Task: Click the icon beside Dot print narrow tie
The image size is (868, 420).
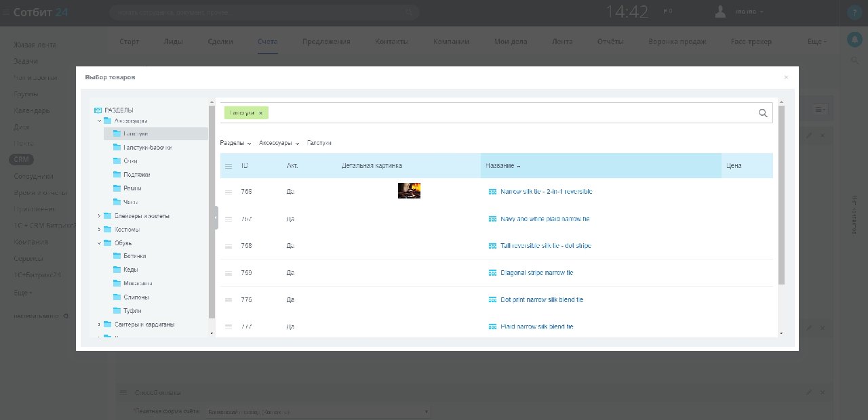Action: [x=492, y=299]
